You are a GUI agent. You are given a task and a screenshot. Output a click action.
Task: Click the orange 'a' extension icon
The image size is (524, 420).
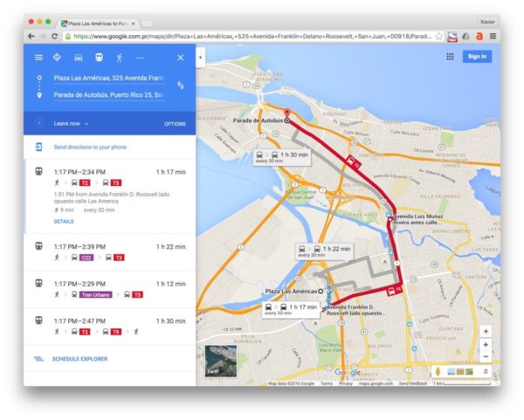[x=479, y=37]
